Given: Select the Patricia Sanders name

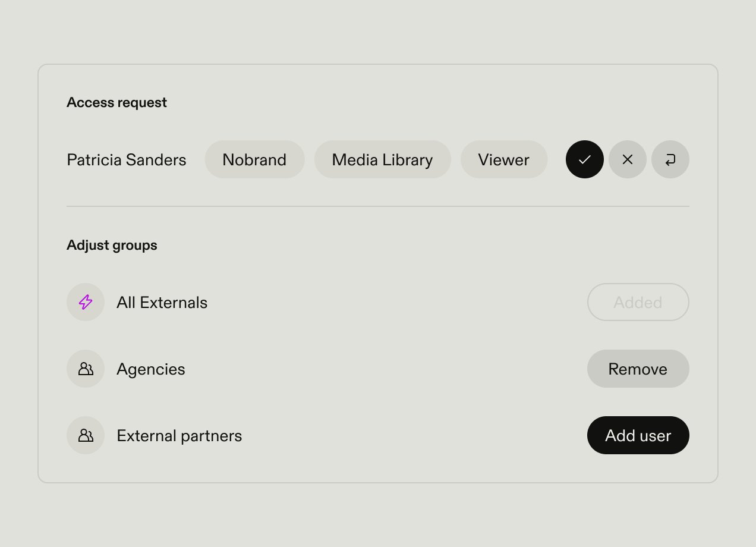Looking at the screenshot, I should pos(126,160).
